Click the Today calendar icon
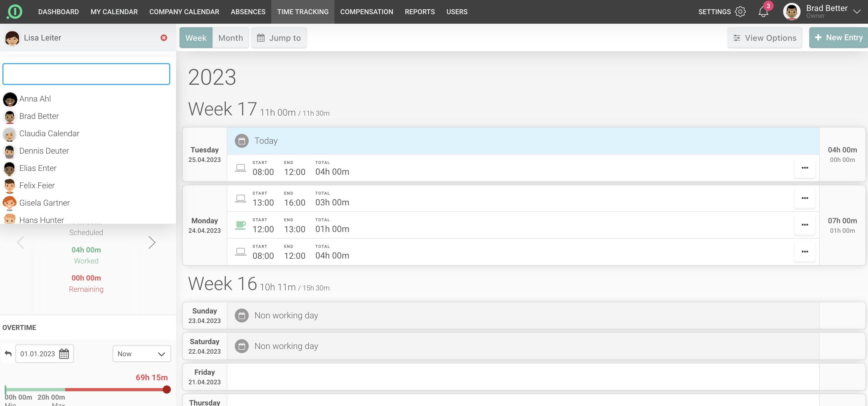Viewport: 868px width, 406px height. click(241, 141)
